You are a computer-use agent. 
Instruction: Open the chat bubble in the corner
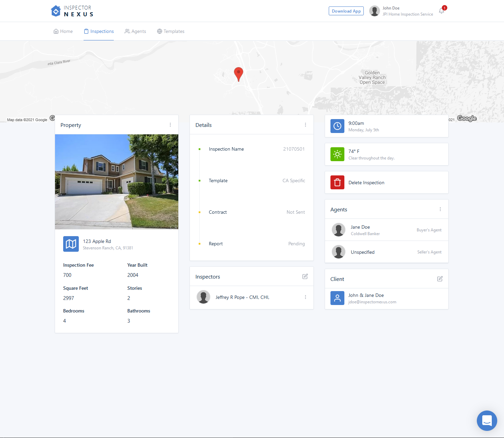coord(487,421)
